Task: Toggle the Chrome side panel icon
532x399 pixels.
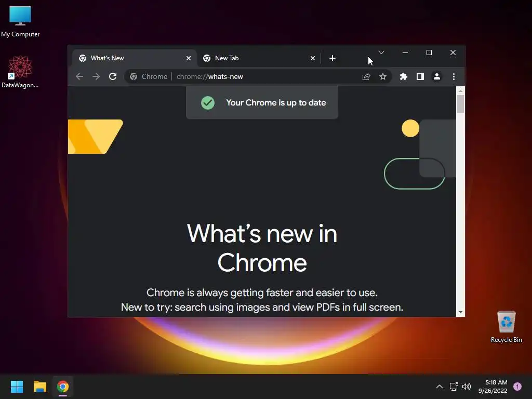Action: point(420,77)
